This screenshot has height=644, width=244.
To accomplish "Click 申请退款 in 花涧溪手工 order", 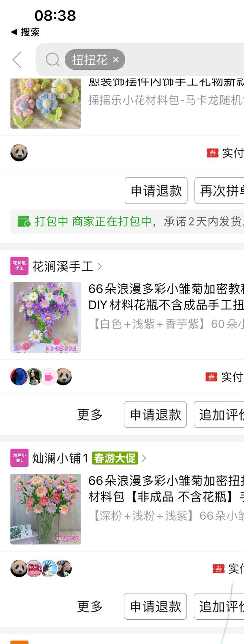I will click(x=156, y=415).
